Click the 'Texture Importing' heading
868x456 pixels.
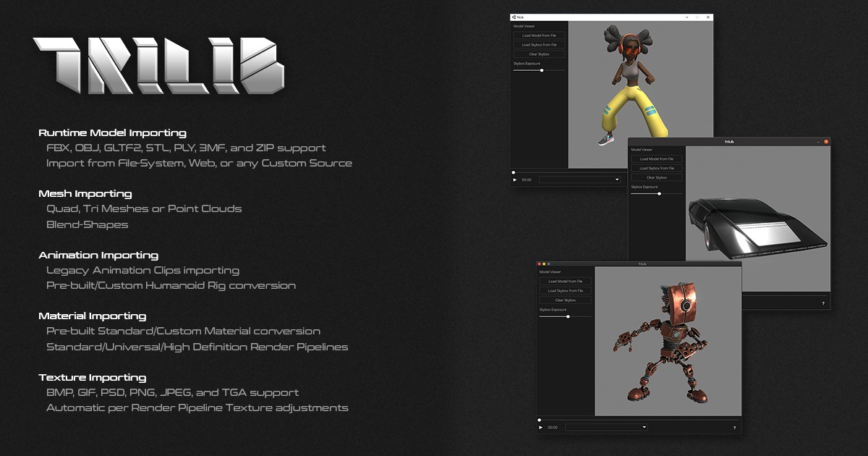[92, 377]
